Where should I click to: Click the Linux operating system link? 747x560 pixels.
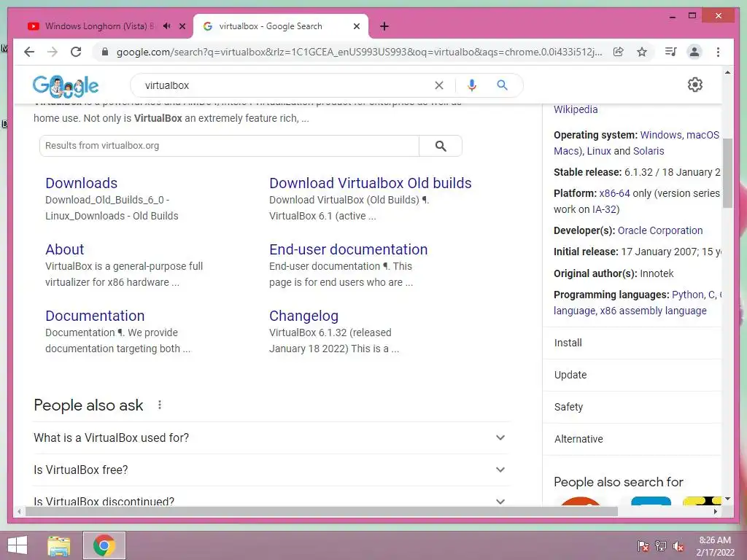pyautogui.click(x=599, y=151)
